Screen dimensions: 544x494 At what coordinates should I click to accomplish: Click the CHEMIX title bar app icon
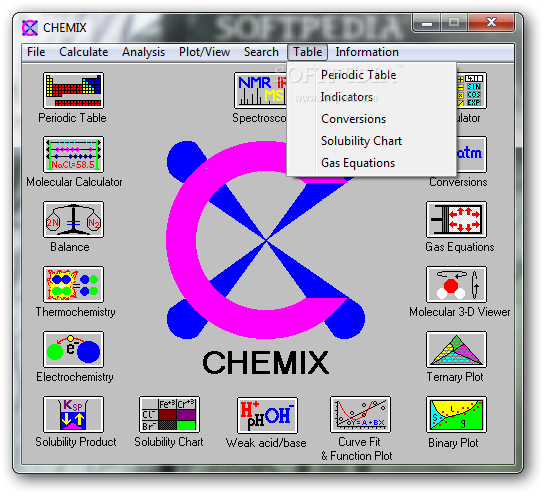tap(29, 28)
